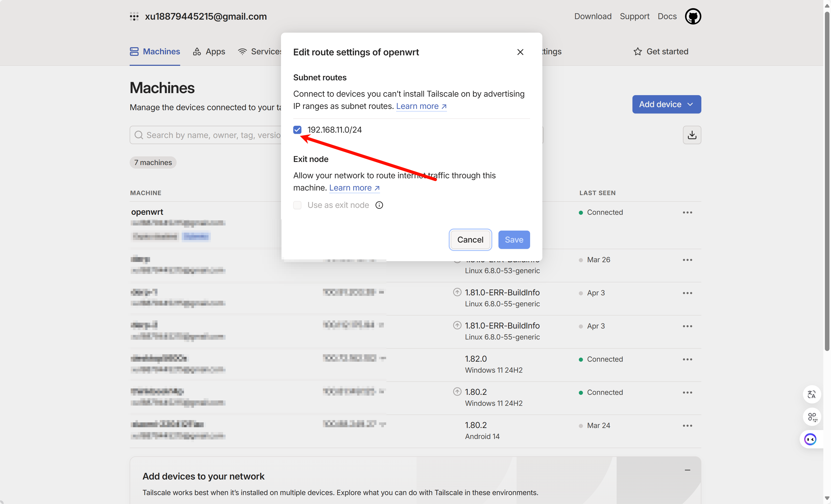Viewport: 831px width, 504px height.
Task: Open the purple assistant floating icon
Action: pos(810,440)
